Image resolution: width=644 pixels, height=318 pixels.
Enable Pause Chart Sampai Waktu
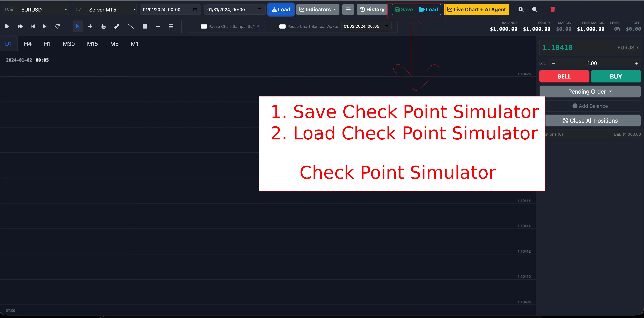pyautogui.click(x=283, y=26)
